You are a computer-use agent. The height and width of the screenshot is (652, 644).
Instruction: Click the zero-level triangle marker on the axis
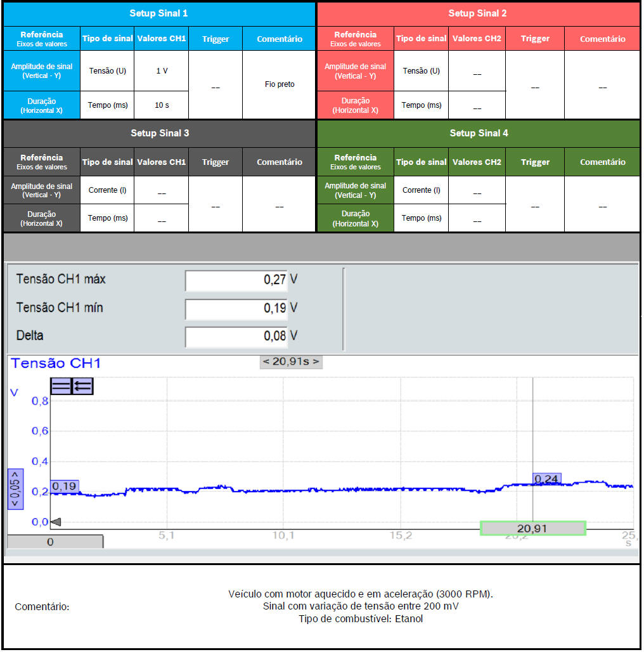(x=56, y=522)
